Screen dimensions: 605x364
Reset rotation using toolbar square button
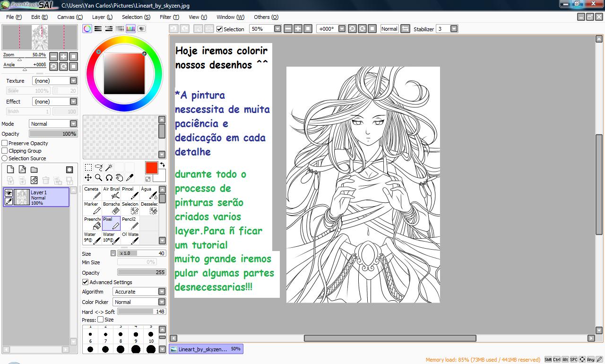coord(372,29)
